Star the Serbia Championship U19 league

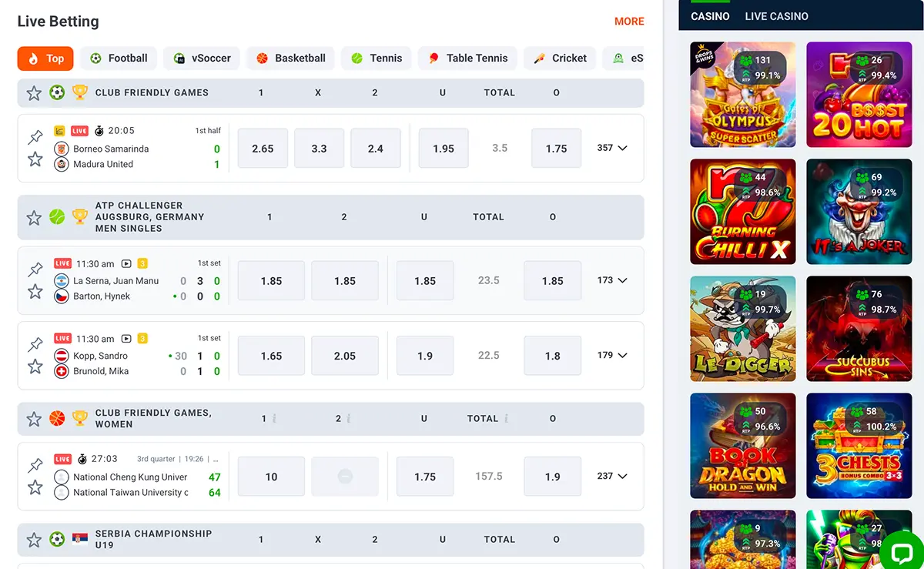pos(34,540)
